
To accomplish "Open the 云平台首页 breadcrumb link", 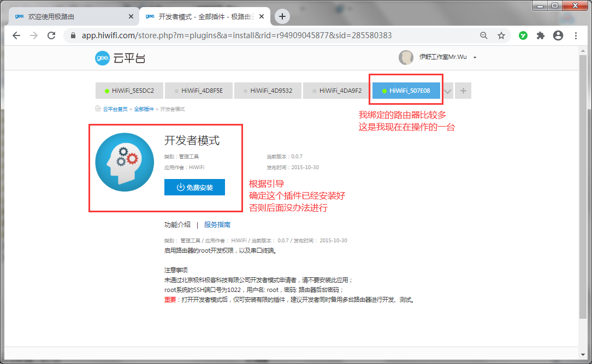I will 115,109.
